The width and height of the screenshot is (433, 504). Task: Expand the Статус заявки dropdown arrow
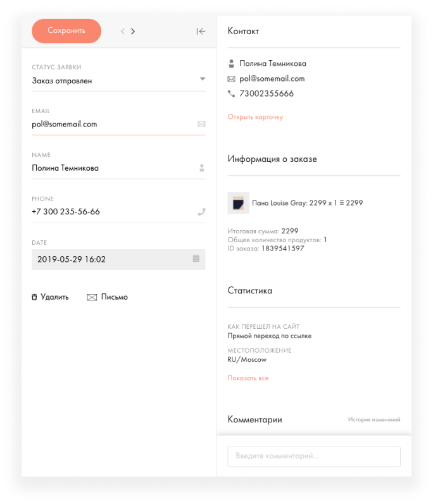pyautogui.click(x=203, y=79)
